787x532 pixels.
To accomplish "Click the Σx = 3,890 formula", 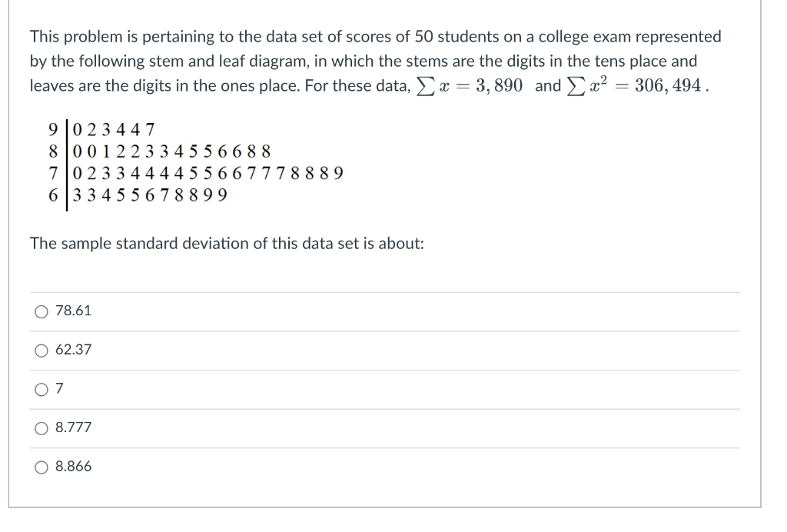I will coord(470,86).
